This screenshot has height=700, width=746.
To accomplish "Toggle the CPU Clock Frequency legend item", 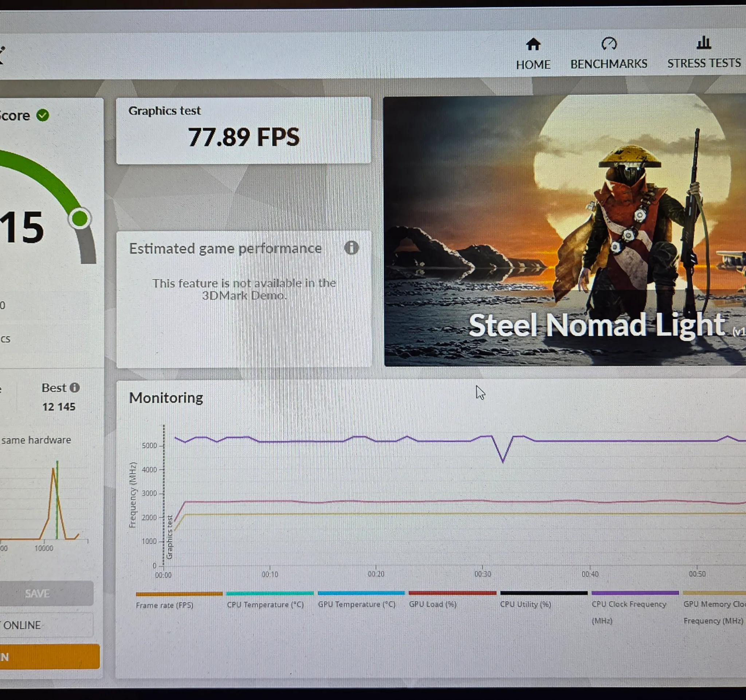I will 635,608.
